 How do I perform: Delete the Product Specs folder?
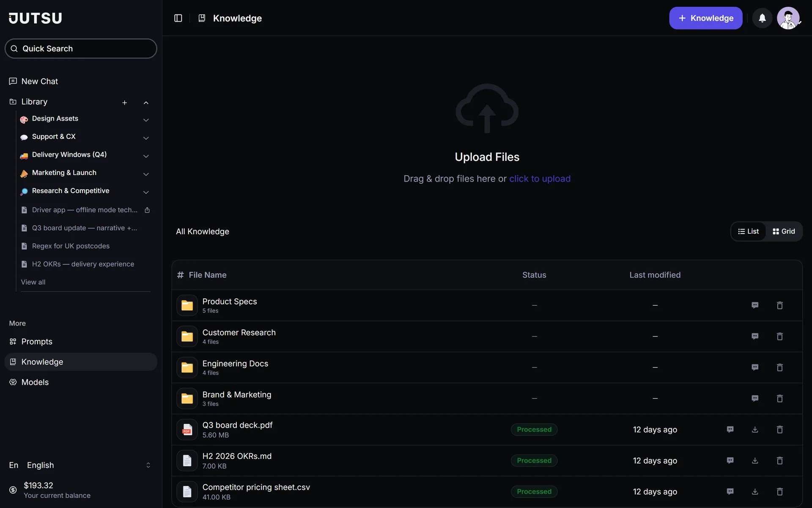(780, 305)
